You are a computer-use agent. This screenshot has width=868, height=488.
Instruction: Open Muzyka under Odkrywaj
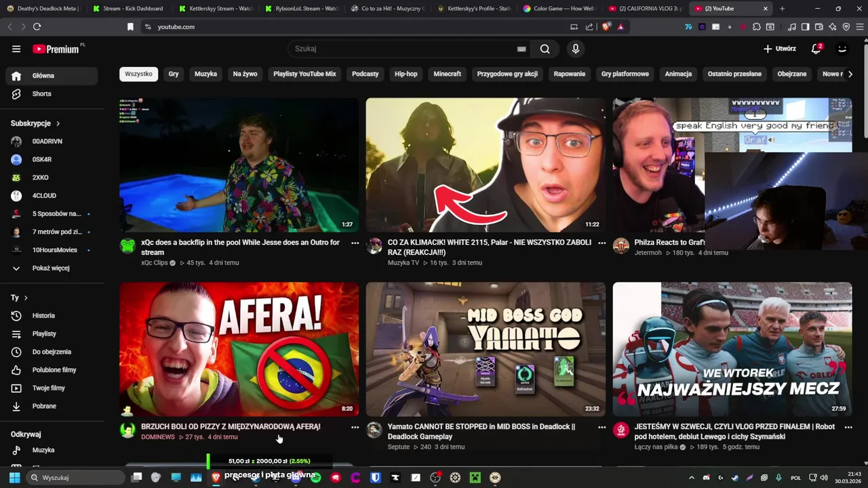[52, 450]
